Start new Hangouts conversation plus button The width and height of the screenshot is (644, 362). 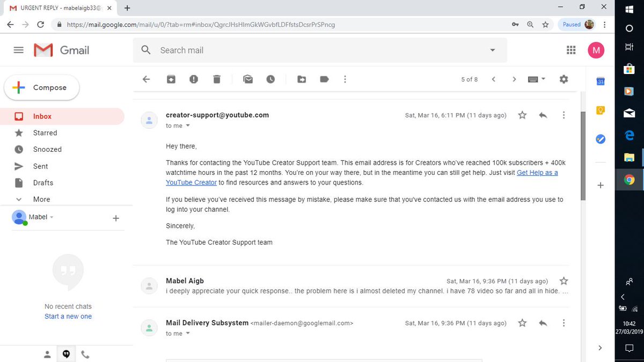115,218
